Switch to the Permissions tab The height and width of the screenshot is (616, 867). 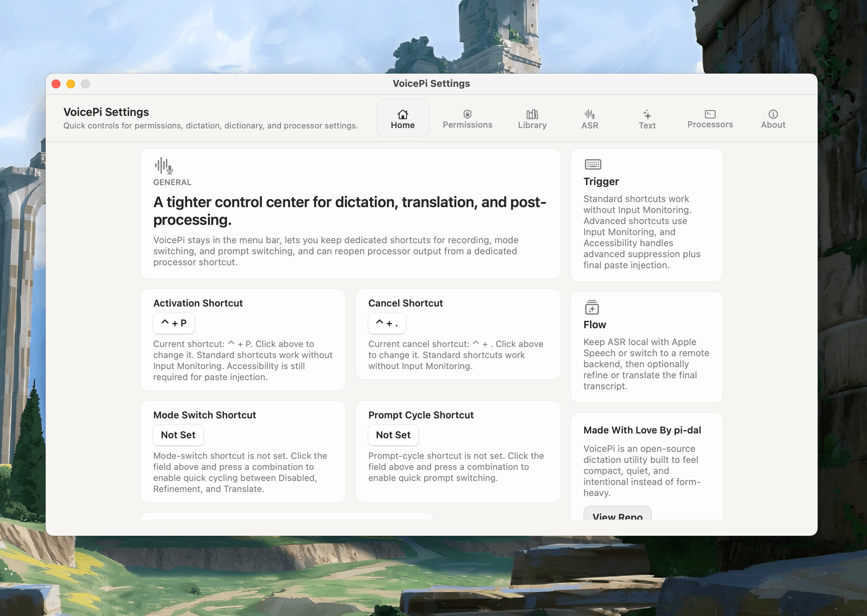click(x=467, y=119)
